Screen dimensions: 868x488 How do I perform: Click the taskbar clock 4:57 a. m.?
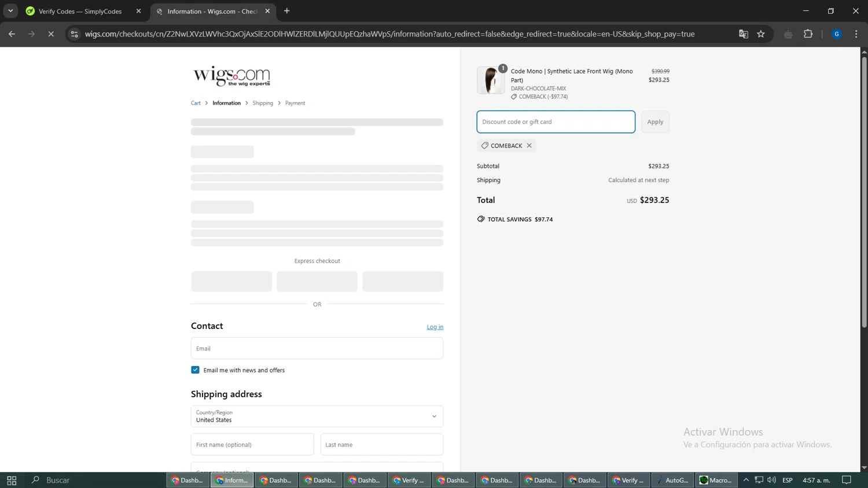(816, 480)
